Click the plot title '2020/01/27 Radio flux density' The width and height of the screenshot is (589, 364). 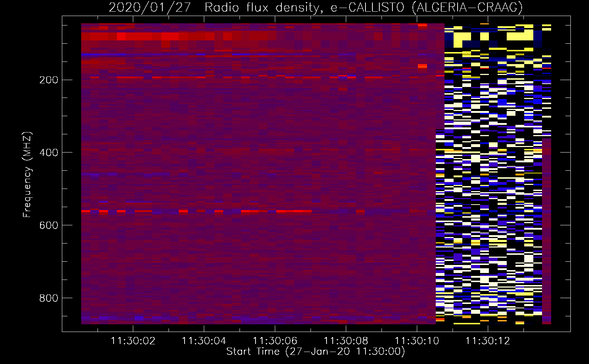pos(216,8)
